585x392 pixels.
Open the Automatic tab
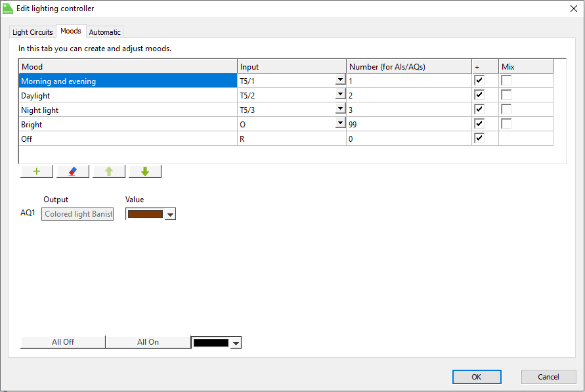[x=105, y=32]
